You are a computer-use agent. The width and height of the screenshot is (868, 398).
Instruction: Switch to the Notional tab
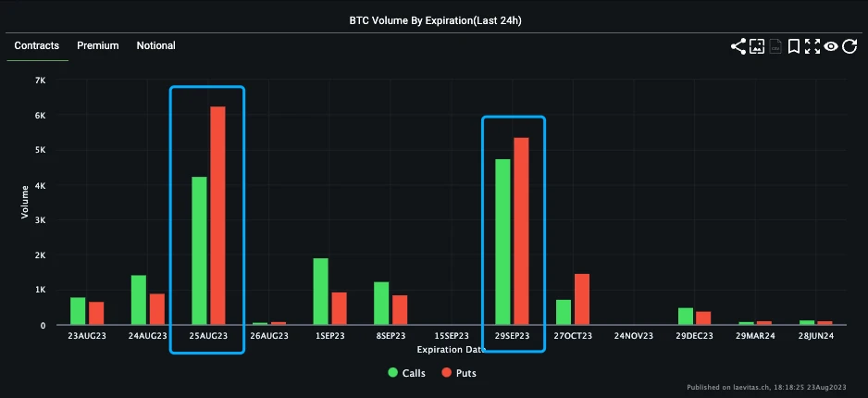click(x=156, y=46)
